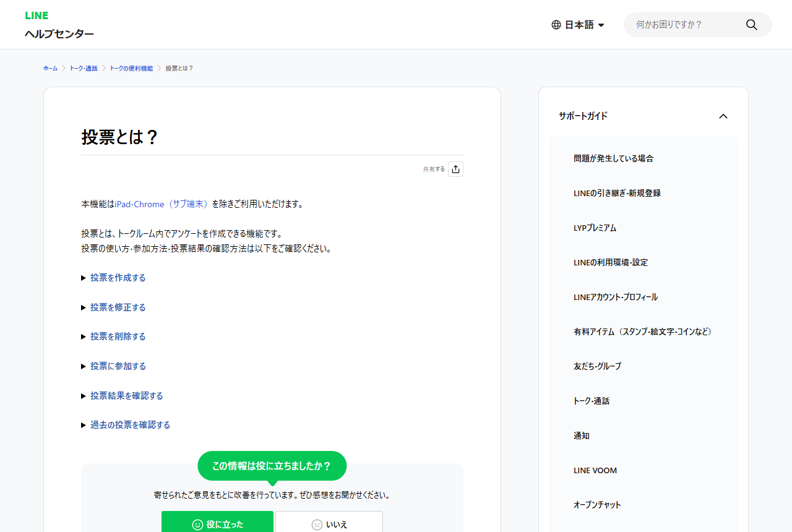Open オープンチャット guide
Viewport: 792px width, 532px height.
pyautogui.click(x=597, y=505)
